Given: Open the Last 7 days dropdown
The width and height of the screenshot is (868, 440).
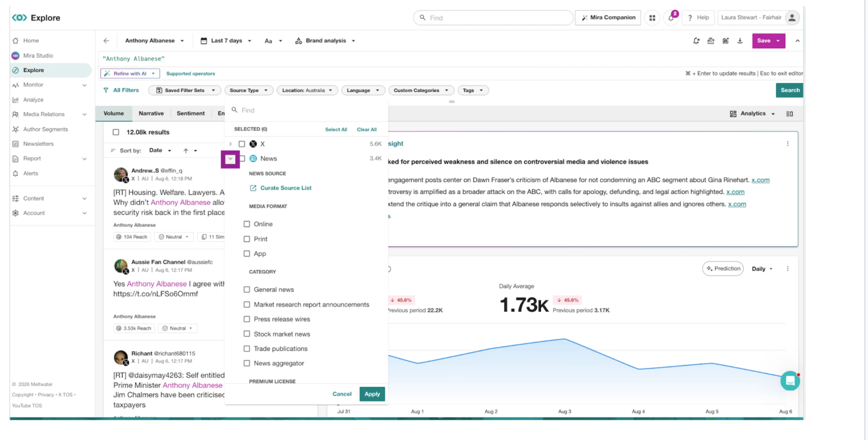Looking at the screenshot, I should [x=226, y=41].
